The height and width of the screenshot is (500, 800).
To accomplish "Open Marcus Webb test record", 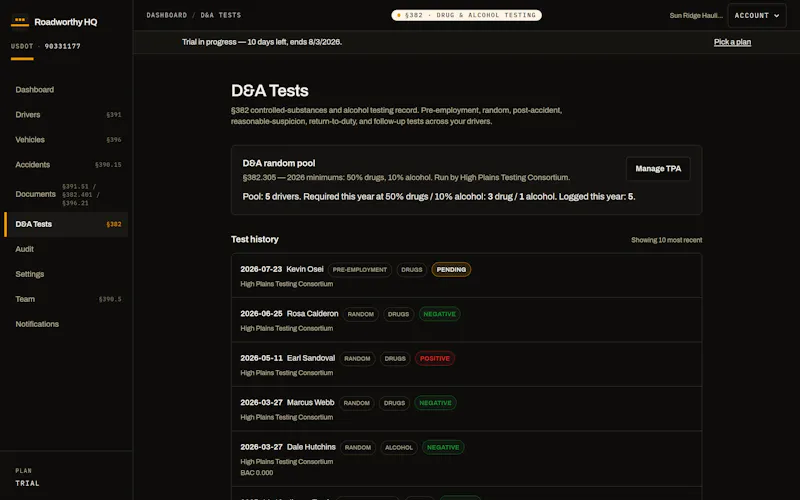I will [466, 409].
